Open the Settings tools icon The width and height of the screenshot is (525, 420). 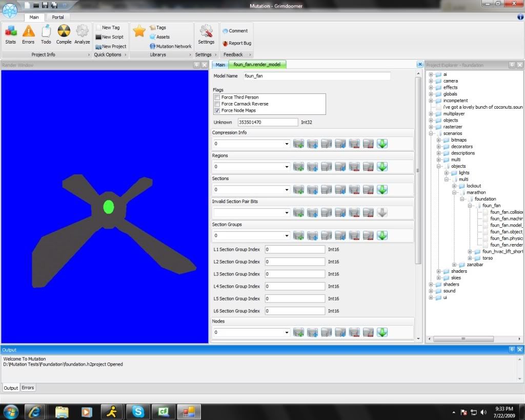206,34
